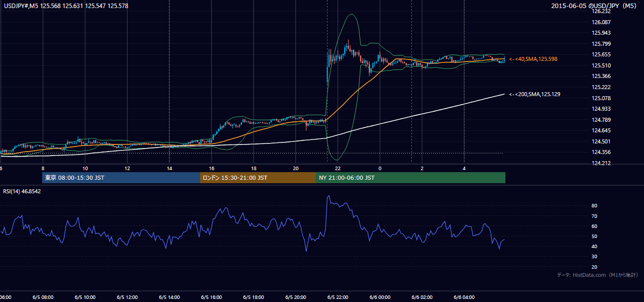Click price axis value 124.645
Image resolution: width=644 pixels, height=302 pixels.
click(602, 130)
